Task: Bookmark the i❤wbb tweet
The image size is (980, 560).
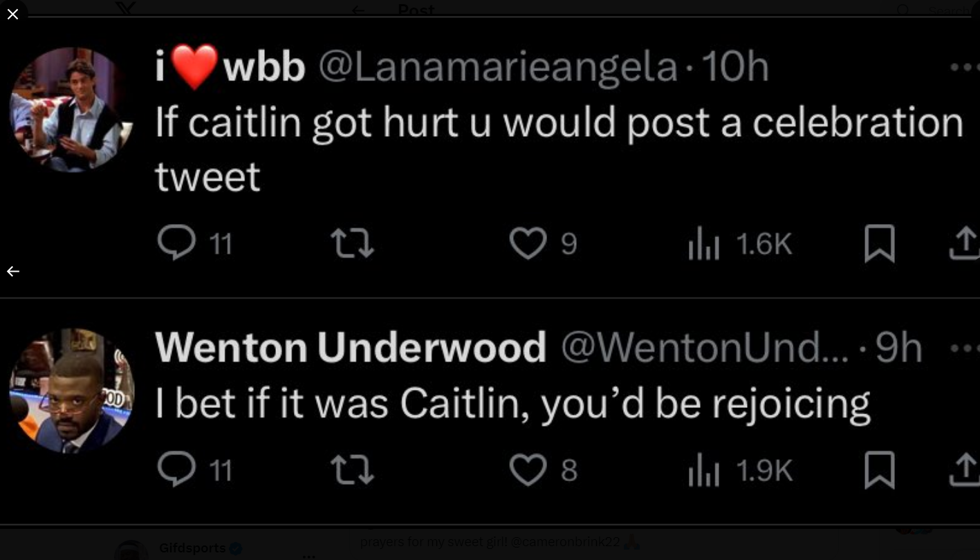Action: coord(879,244)
